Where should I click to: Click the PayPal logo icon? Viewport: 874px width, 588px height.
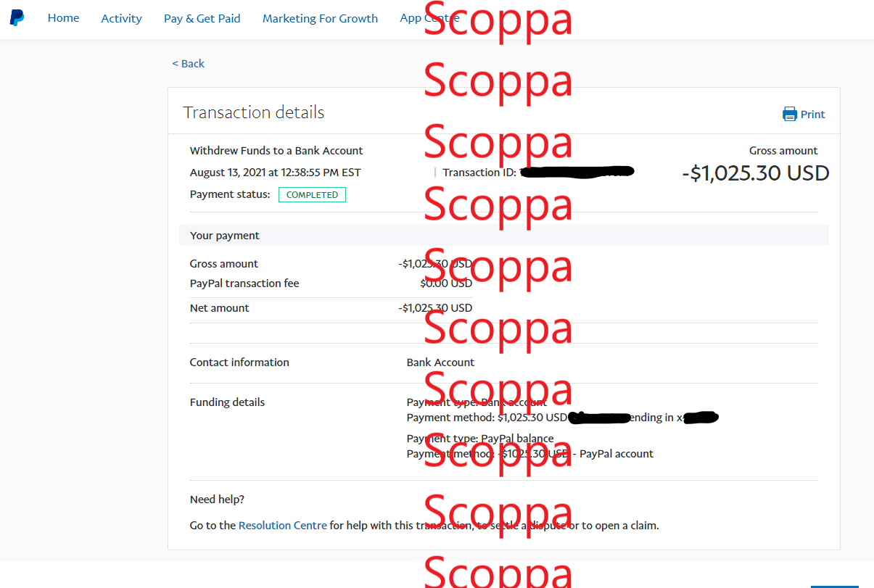[17, 18]
